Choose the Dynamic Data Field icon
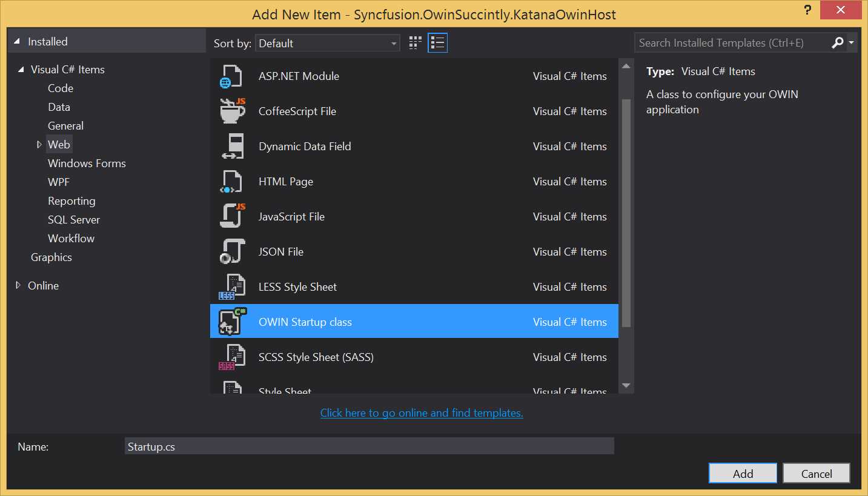 (232, 147)
